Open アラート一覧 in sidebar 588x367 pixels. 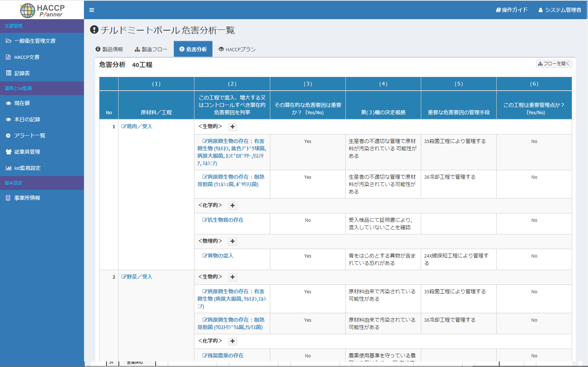42,136
